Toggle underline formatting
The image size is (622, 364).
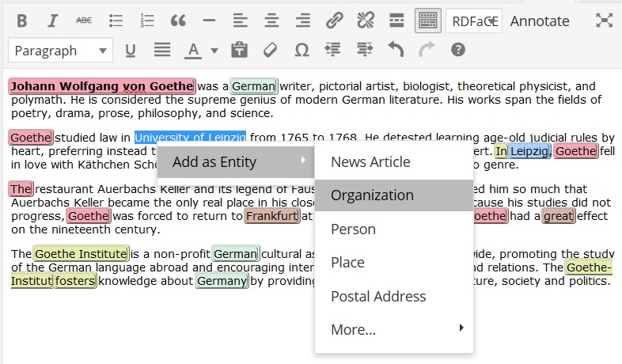pos(130,51)
